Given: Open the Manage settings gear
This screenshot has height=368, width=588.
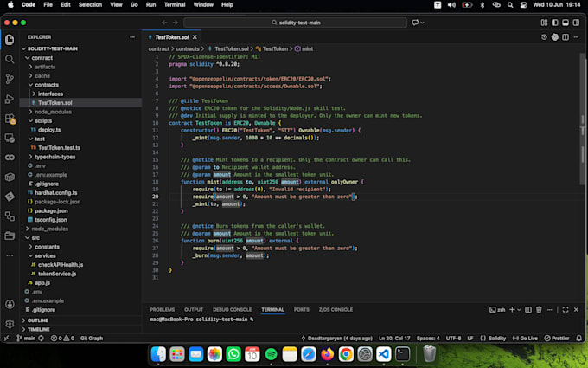Looking at the screenshot, I should pyautogui.click(x=10, y=323).
